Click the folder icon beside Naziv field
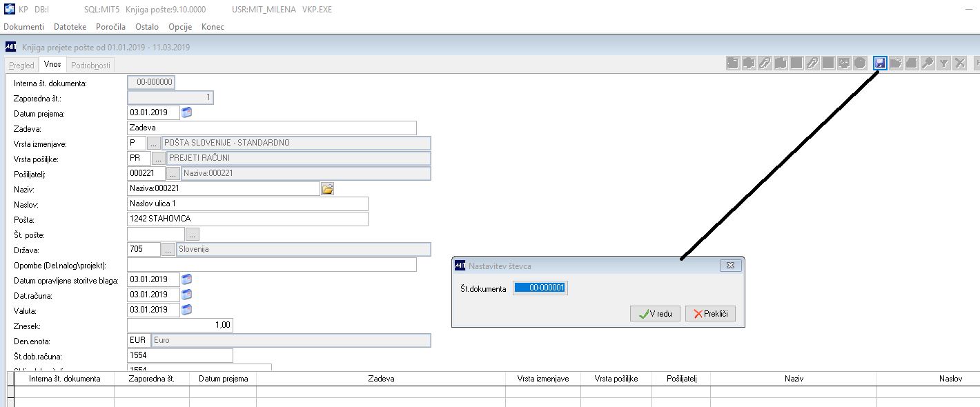Viewport: 980px width, 407px height. point(327,188)
